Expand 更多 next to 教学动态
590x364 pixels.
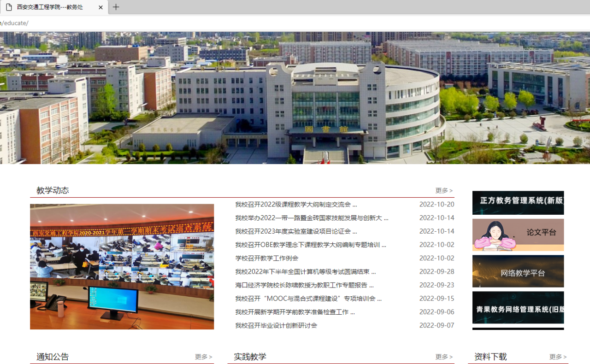click(x=443, y=191)
